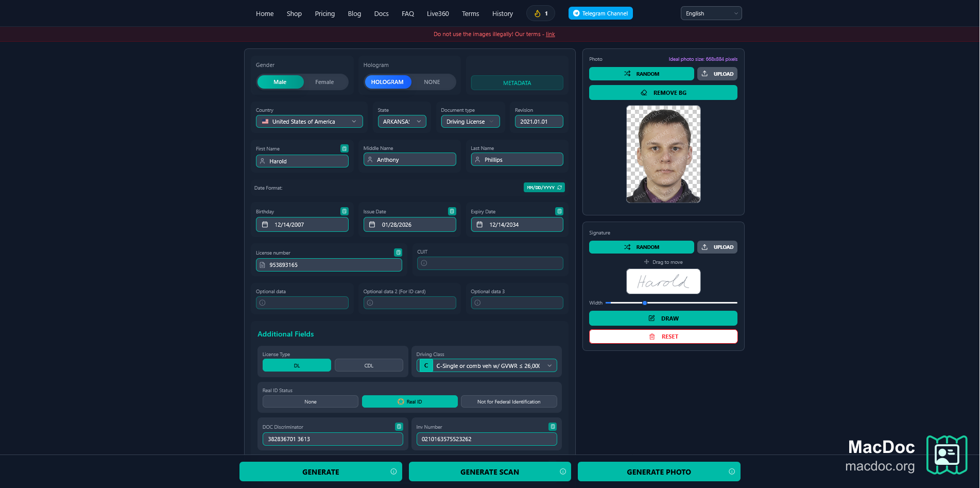Click the Harold signature preview
The height and width of the screenshot is (488, 980).
coord(663,281)
